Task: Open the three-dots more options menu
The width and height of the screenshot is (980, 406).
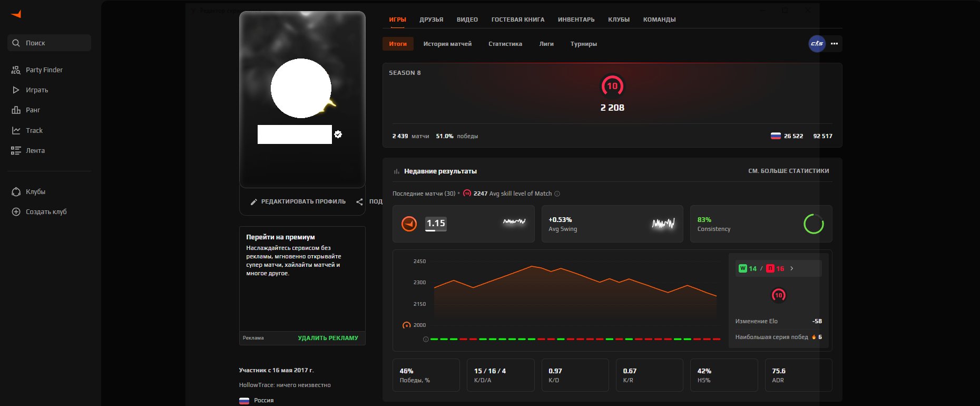Action: 834,44
